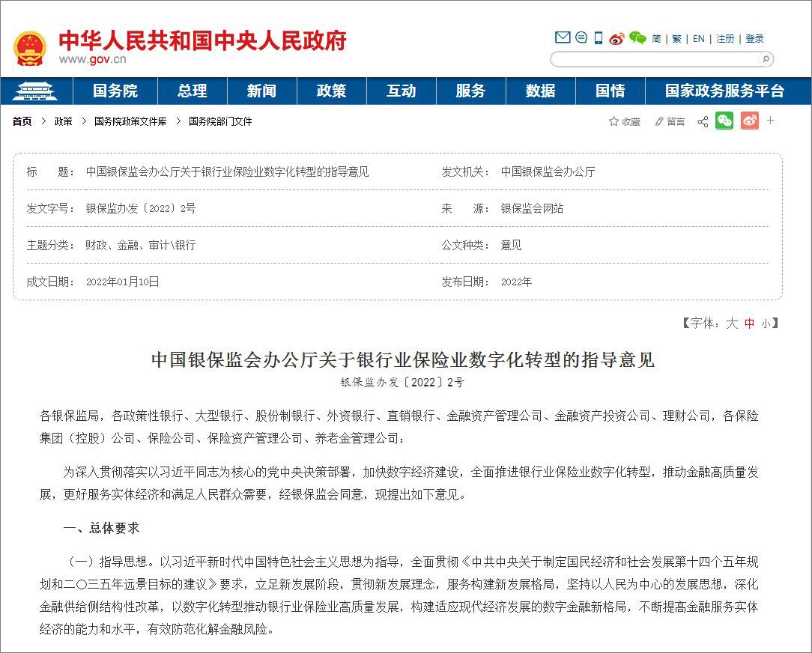Click the national emblem logo

30,49
